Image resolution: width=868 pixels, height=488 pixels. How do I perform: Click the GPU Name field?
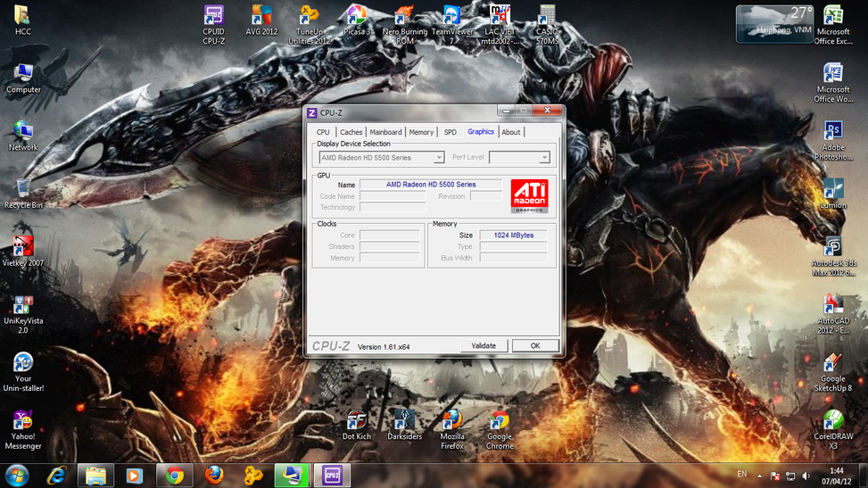tap(430, 185)
